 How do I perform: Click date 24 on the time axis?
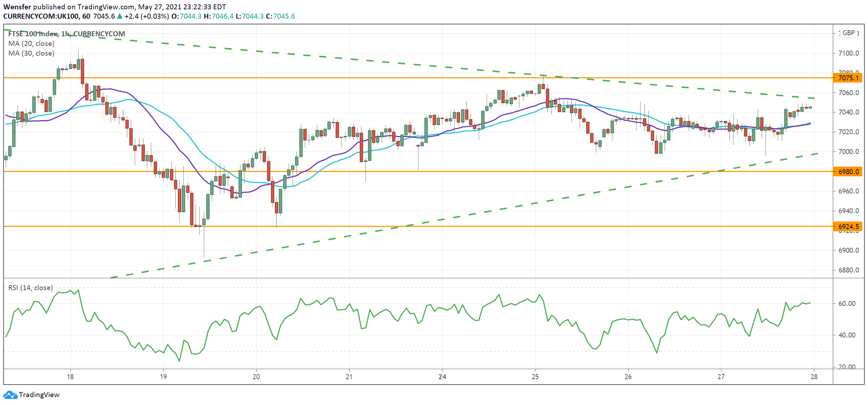point(442,377)
